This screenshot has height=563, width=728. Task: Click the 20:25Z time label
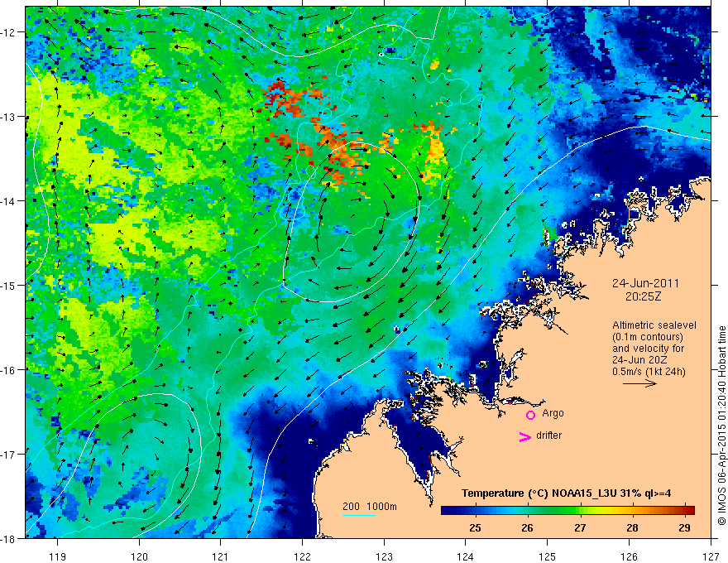click(643, 296)
